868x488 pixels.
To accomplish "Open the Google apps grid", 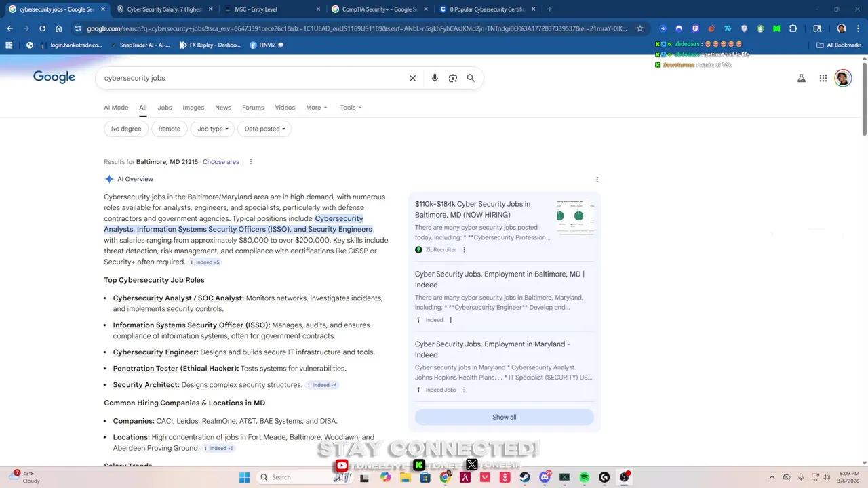I will click(823, 78).
